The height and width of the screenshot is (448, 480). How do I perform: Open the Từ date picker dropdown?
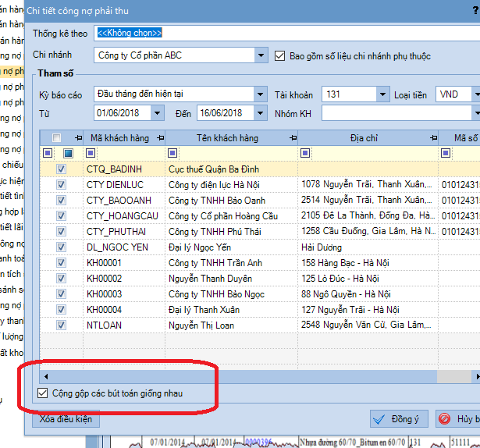click(x=158, y=113)
